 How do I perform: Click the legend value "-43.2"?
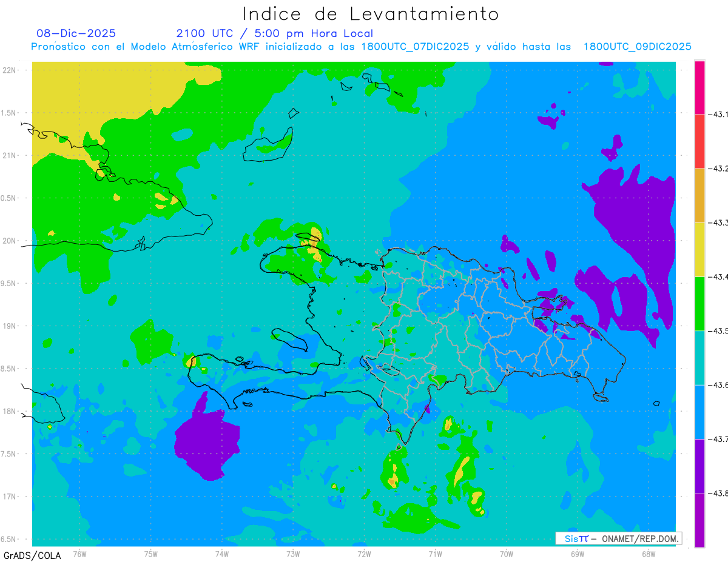click(718, 169)
